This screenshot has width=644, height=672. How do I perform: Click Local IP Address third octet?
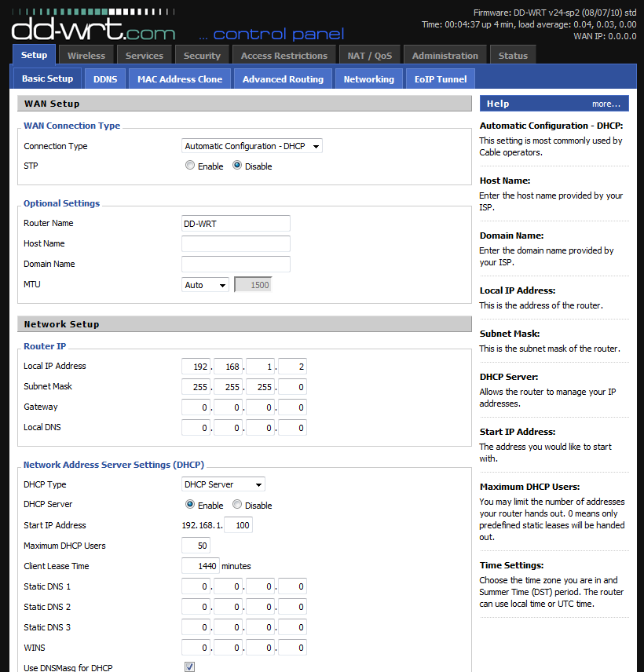260,367
